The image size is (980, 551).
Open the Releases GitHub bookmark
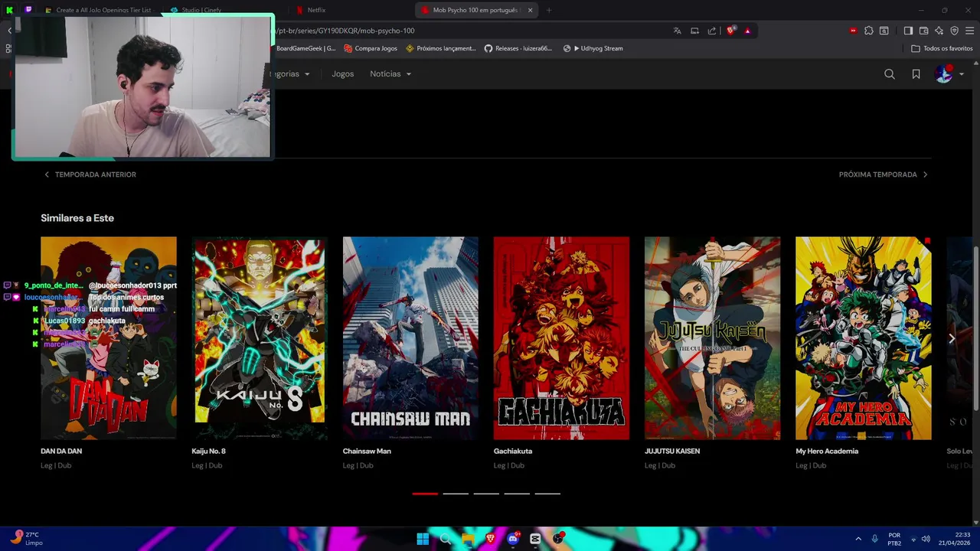click(518, 48)
